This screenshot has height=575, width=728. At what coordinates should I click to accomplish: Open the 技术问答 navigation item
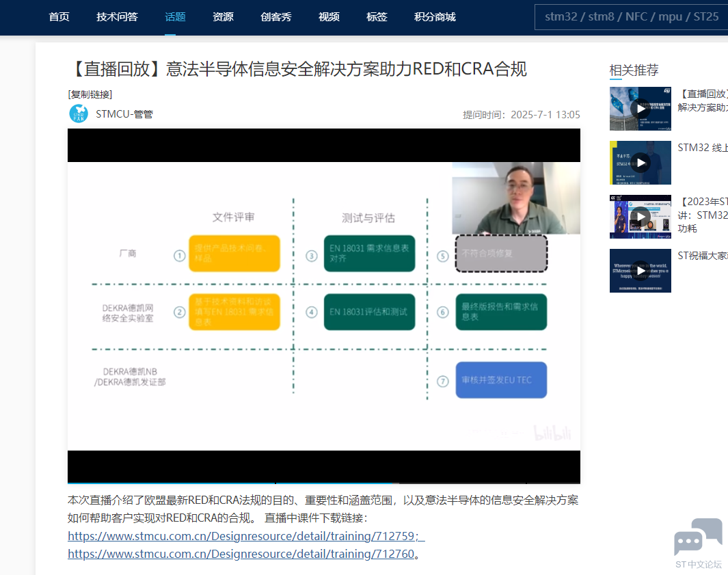pos(117,16)
